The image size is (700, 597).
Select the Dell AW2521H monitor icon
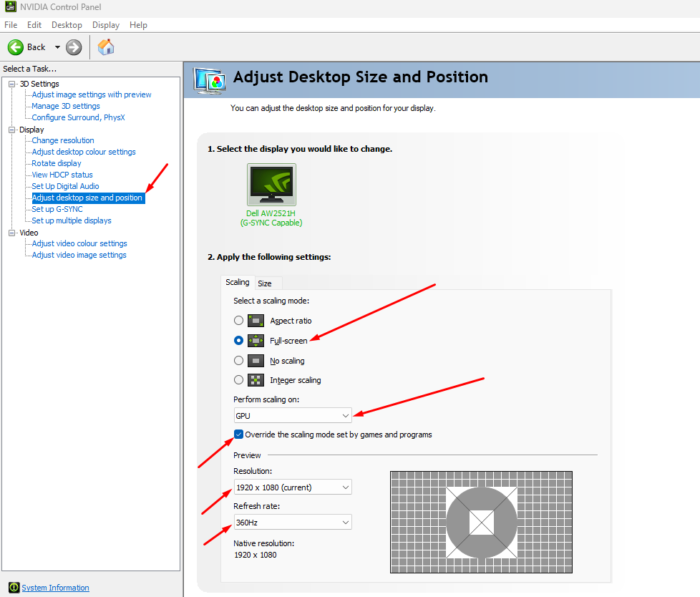[x=271, y=184]
